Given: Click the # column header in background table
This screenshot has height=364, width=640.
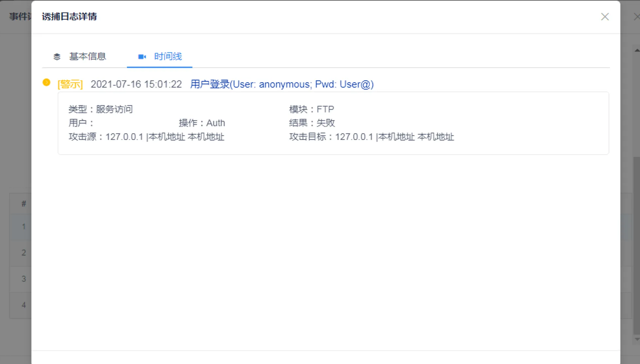Looking at the screenshot, I should (x=24, y=204).
